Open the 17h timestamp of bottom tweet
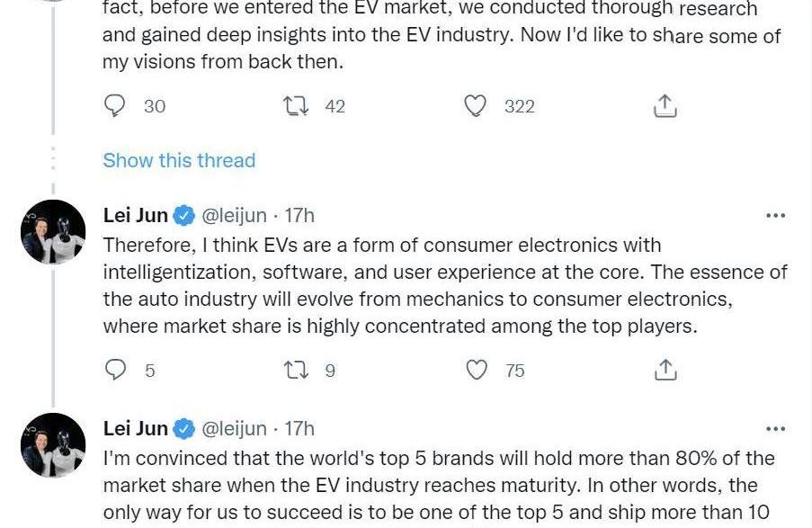Screen dimensions: 812x528 tap(299, 428)
